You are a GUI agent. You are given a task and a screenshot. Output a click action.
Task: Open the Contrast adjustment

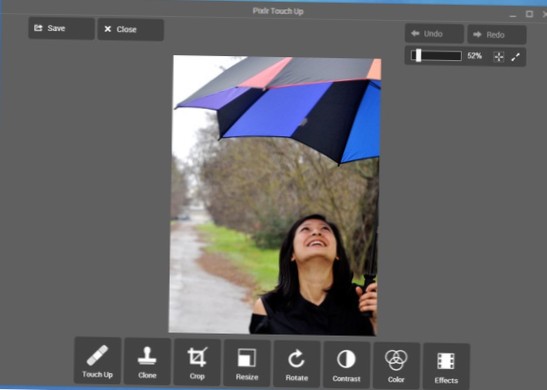(x=346, y=365)
